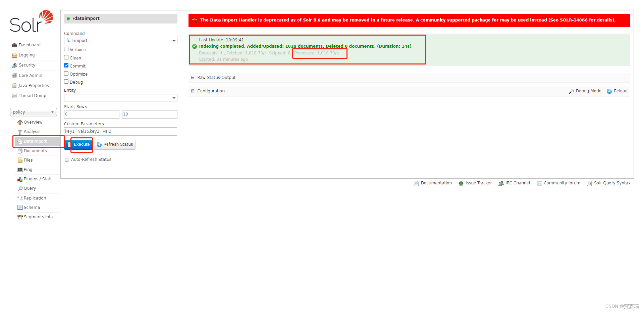Open the Thread Dump page
Screen dimensions: 644x312
point(33,96)
